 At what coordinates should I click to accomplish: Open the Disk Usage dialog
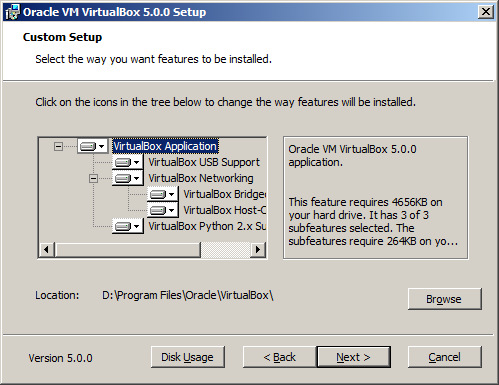click(x=188, y=357)
